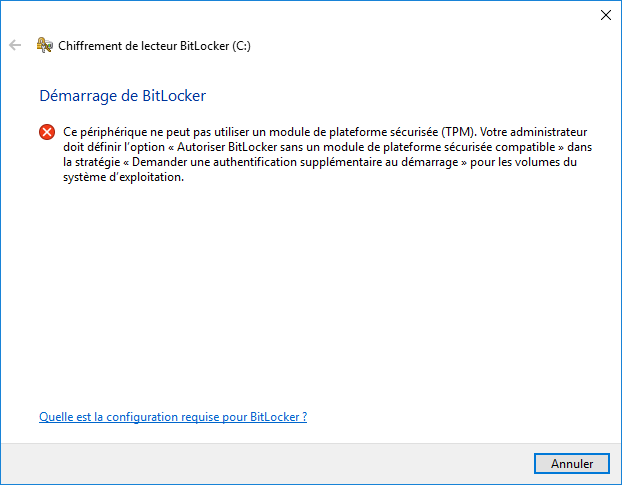The image size is (622, 485).
Task: Click the back arrow icon
Action: click(15, 45)
